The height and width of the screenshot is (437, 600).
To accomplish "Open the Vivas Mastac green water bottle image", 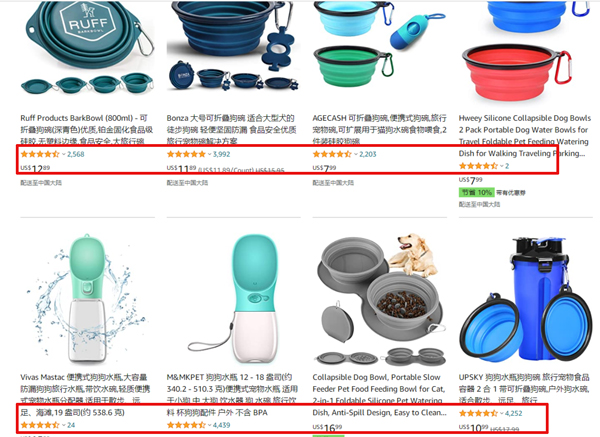I will [x=88, y=299].
